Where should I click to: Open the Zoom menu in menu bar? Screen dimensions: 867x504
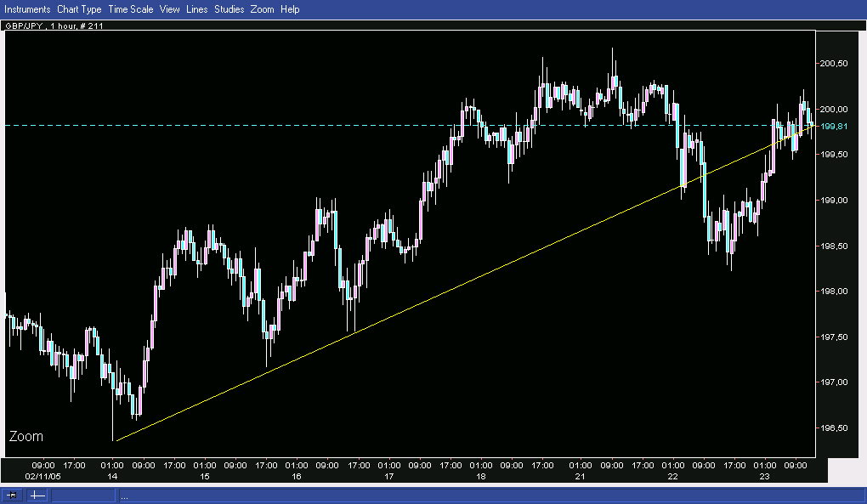[262, 9]
